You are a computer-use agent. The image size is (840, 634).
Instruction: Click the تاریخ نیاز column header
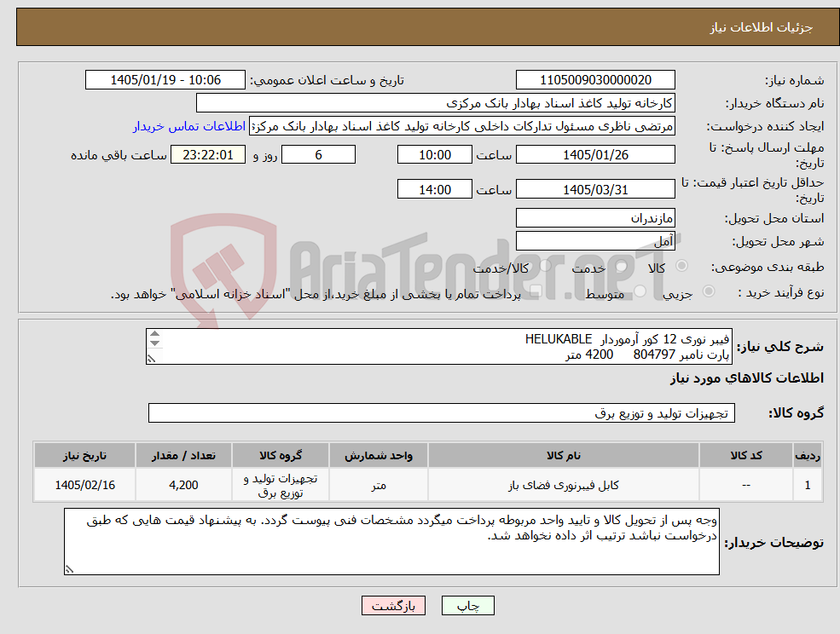[x=84, y=455]
